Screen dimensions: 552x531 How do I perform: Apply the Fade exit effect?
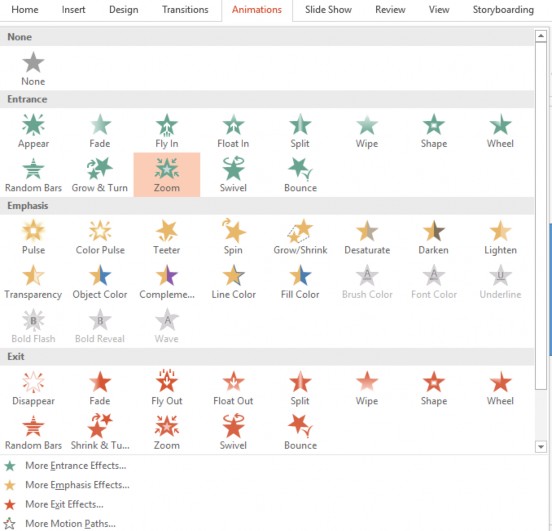click(x=100, y=388)
